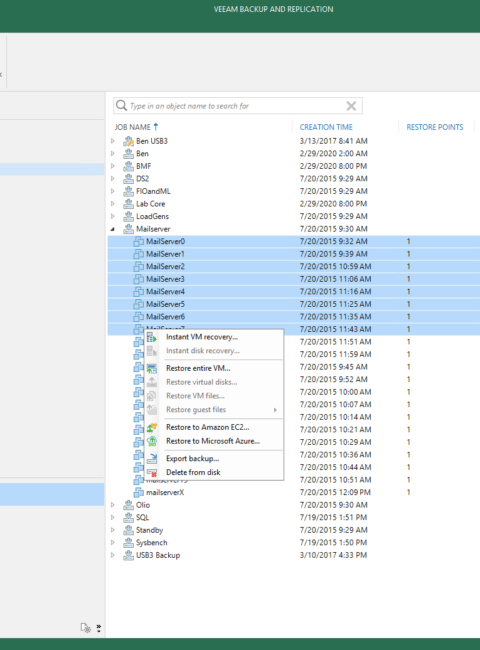Choose Delete from disk menu entry
Screen dimensions: 480x650
pyautogui.click(x=213, y=472)
